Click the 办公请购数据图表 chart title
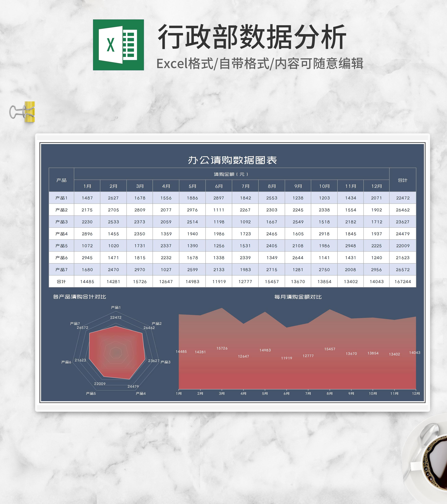This screenshot has height=504, width=447. point(232,160)
